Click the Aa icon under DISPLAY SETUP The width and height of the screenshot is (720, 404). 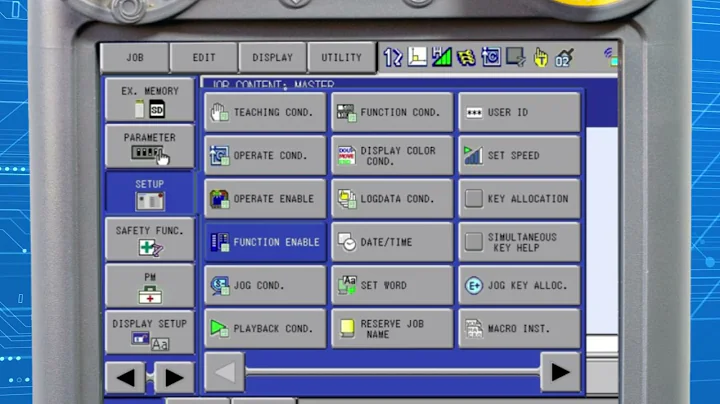click(160, 344)
